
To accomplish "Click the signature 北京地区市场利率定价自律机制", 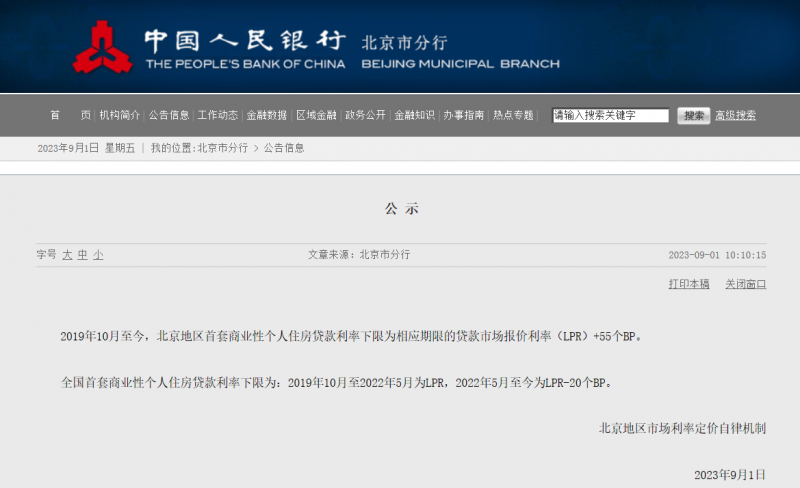I will [x=682, y=428].
